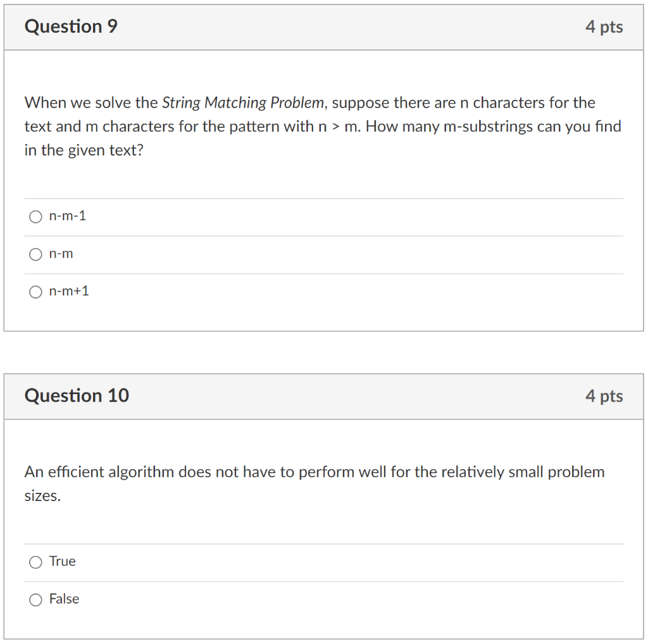The image size is (648, 644).
Task: Click the Question 10 header
Action: click(77, 395)
